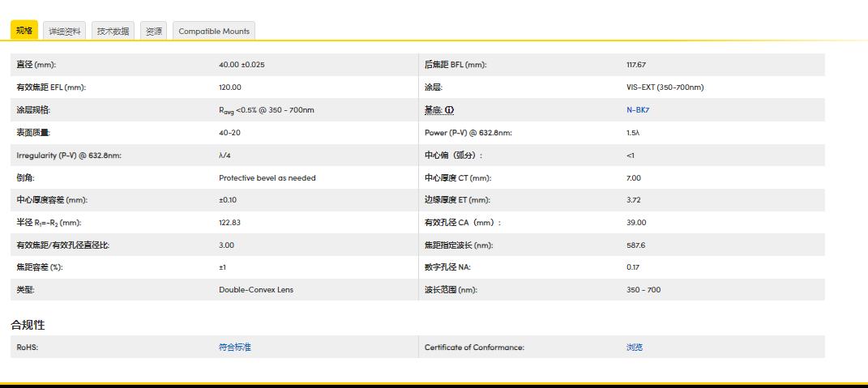Open the 规格 tab
868x388 pixels.
24,31
